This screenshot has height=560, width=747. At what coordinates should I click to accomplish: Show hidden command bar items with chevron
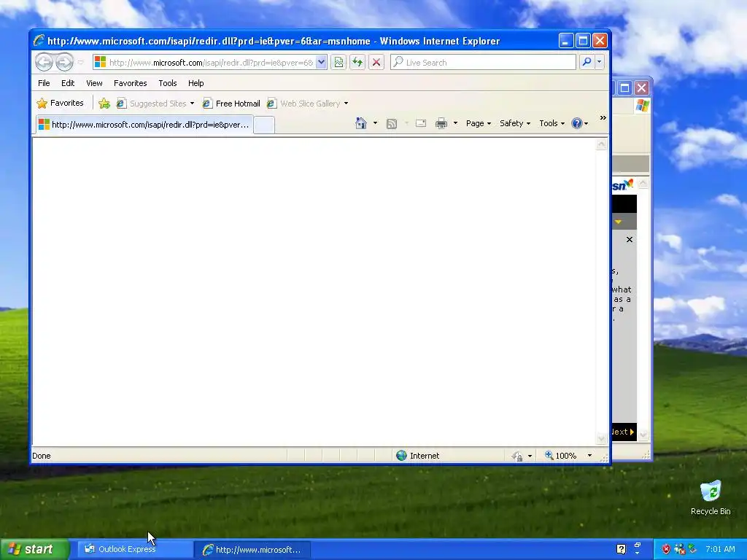point(603,118)
